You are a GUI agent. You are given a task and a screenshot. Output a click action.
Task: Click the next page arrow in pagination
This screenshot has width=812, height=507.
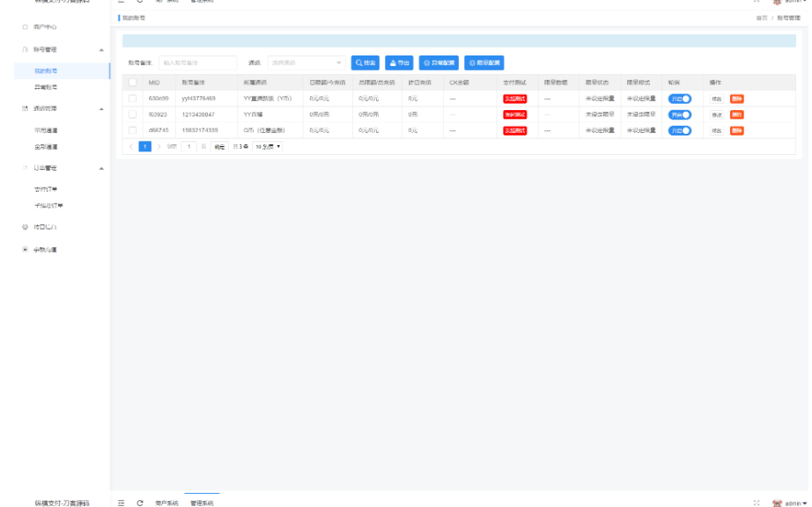159,146
